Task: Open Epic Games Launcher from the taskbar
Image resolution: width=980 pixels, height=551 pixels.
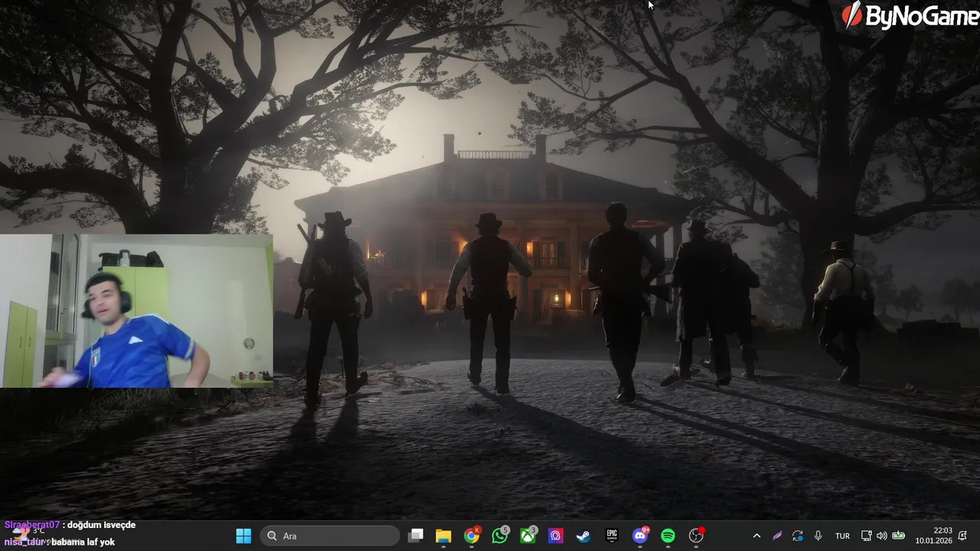Action: click(x=612, y=536)
